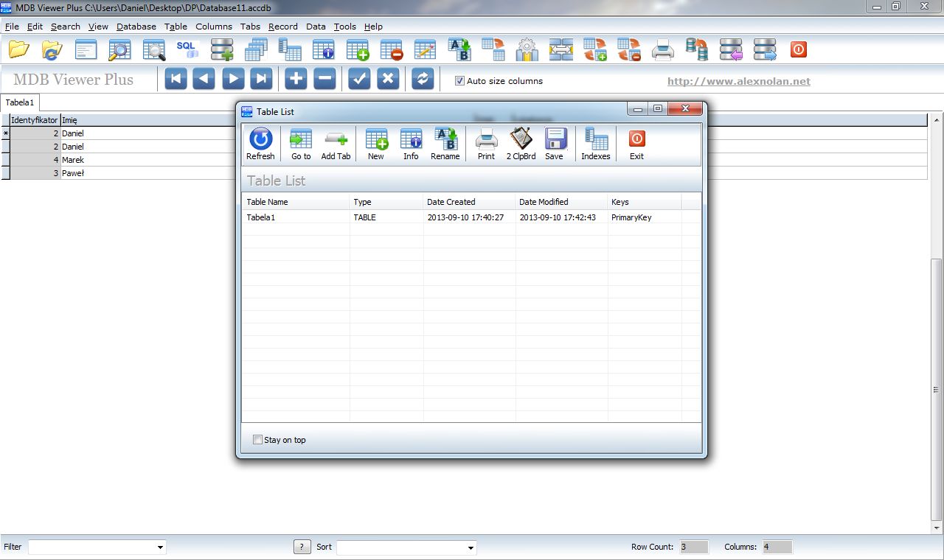The width and height of the screenshot is (944, 560).
Task: Click Go to in the Table List toolbar
Action: coord(301,144)
